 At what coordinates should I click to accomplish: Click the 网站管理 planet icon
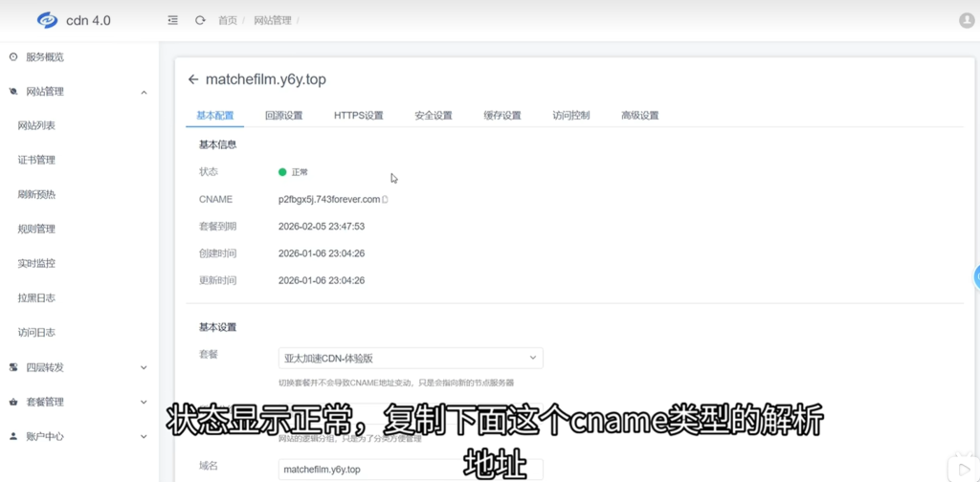(13, 92)
